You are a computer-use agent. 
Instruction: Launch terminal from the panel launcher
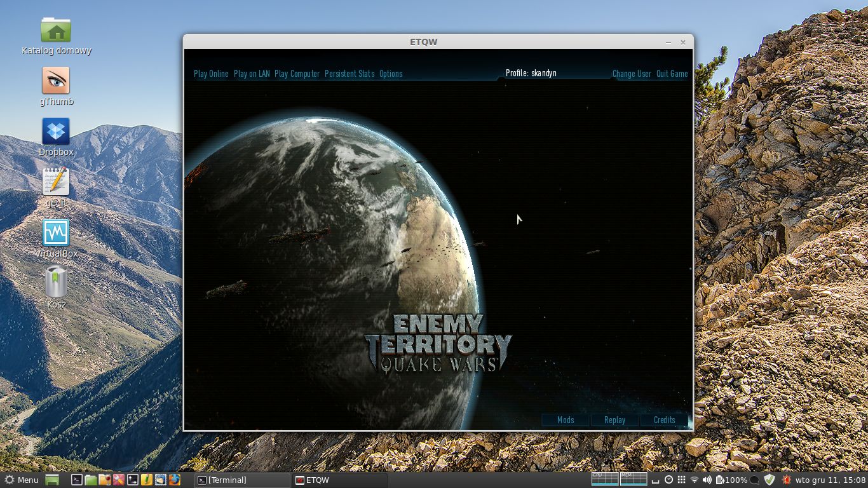click(77, 480)
